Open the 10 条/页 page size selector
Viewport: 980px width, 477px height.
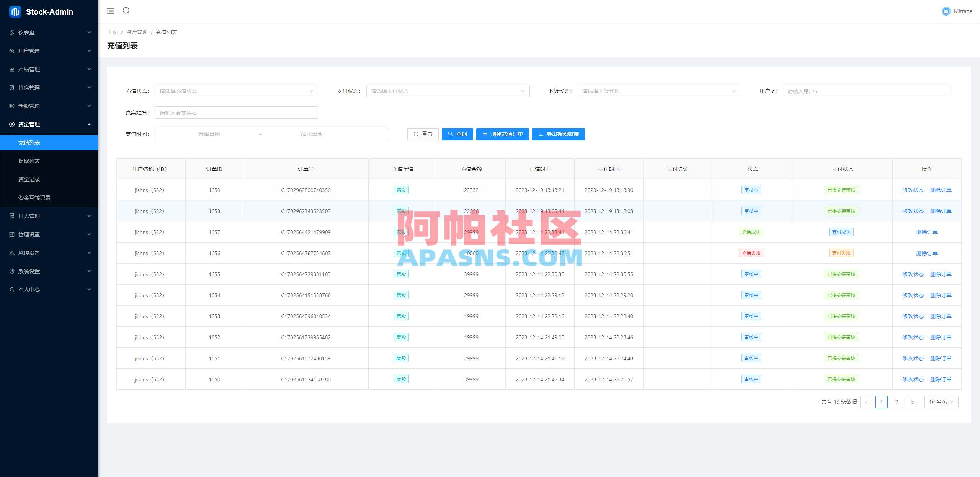click(941, 402)
